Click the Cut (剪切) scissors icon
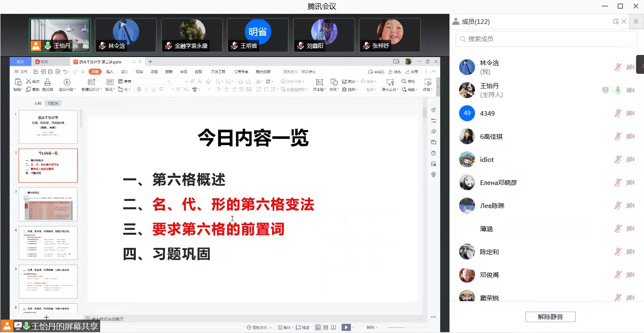 click(29, 81)
